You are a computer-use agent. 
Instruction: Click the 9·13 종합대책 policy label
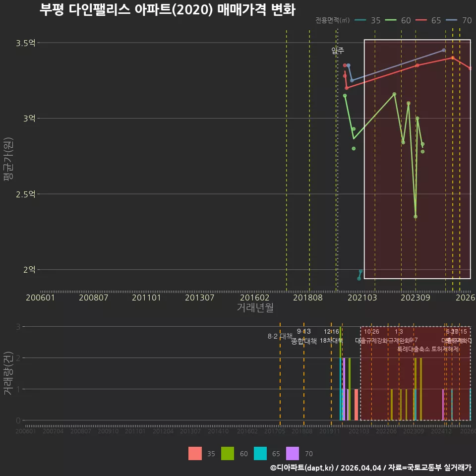click(x=304, y=336)
